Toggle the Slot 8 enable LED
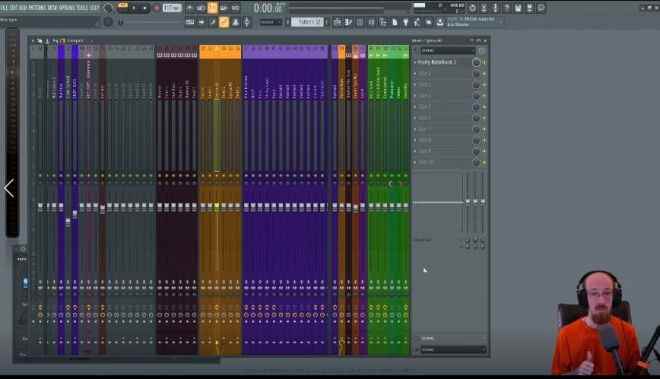This screenshot has height=379, width=660. click(484, 141)
